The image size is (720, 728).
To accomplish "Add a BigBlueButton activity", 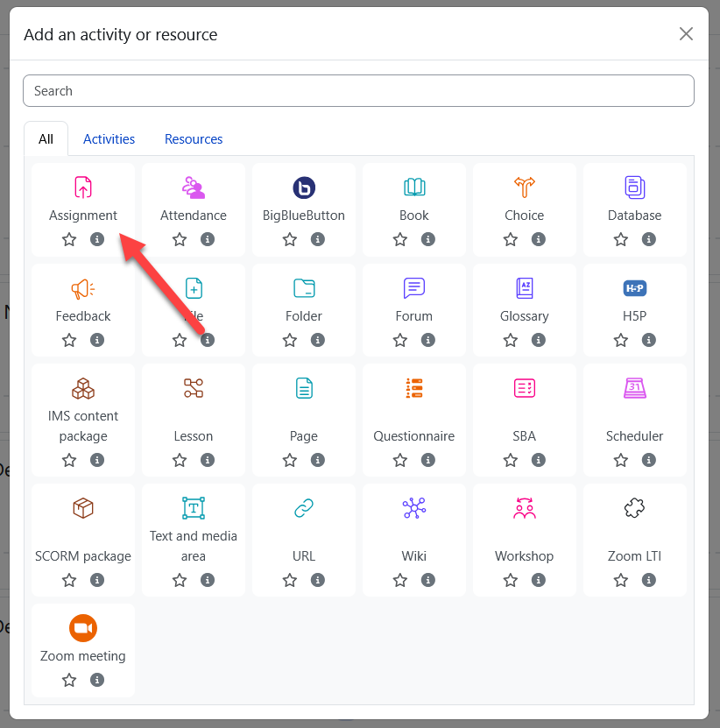I will pos(304,187).
